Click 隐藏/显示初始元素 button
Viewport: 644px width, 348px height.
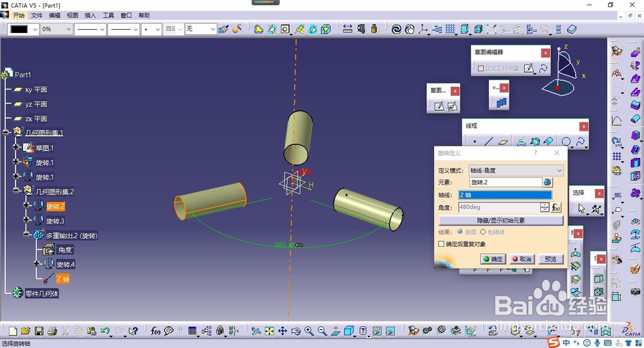click(x=500, y=220)
